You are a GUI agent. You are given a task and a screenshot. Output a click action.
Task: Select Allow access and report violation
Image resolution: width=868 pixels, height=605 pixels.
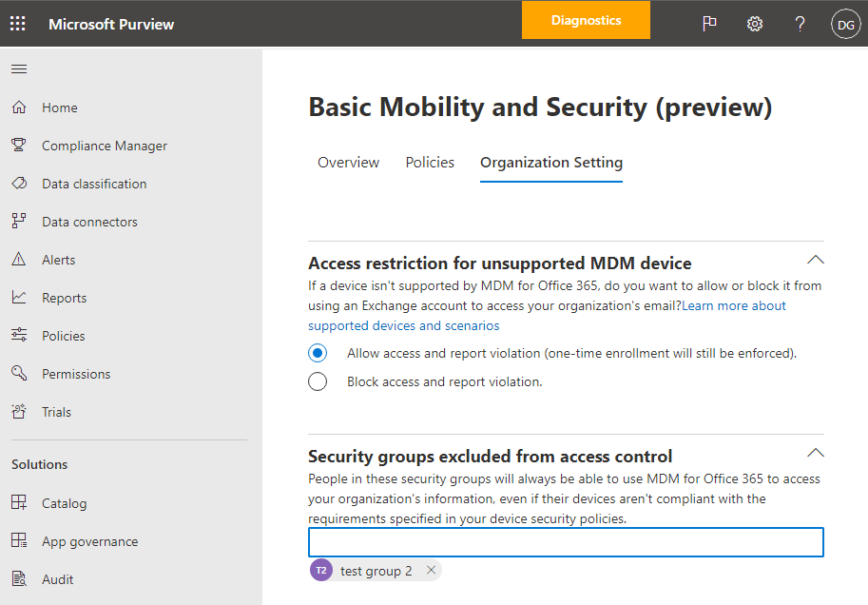[x=318, y=353]
